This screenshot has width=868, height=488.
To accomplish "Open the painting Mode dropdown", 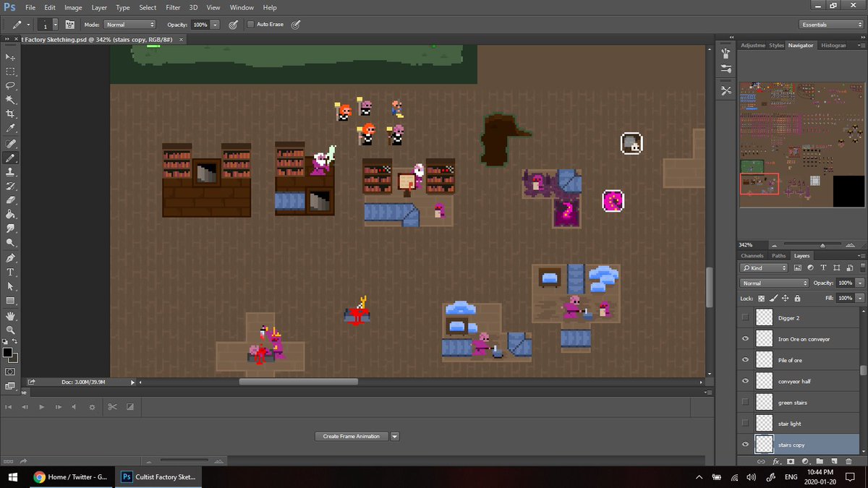I will click(x=129, y=25).
